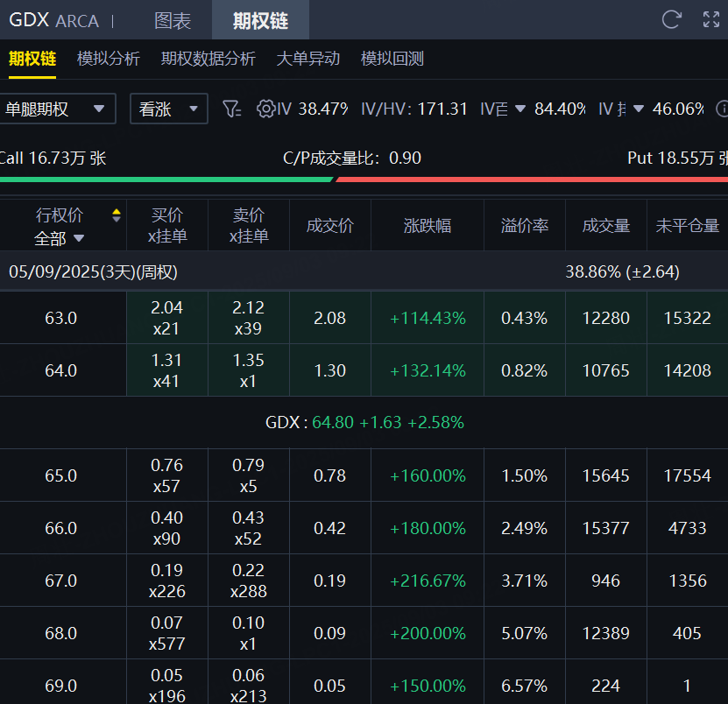Open the 单腿期权 strategy dropdown
This screenshot has height=704, width=728.
click(x=56, y=109)
